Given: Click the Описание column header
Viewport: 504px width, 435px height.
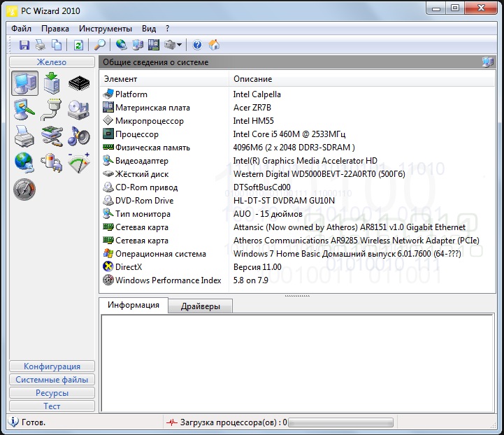Looking at the screenshot, I should tap(252, 79).
